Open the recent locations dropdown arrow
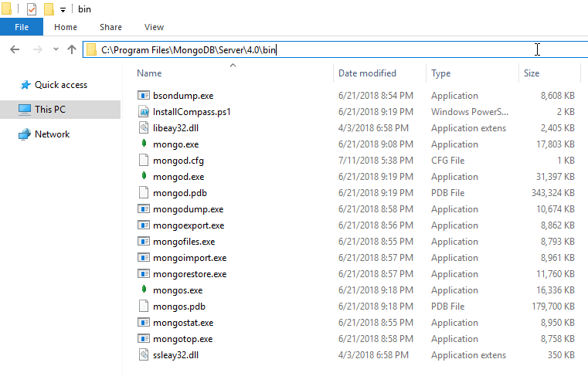This screenshot has width=588, height=376. coord(56,49)
